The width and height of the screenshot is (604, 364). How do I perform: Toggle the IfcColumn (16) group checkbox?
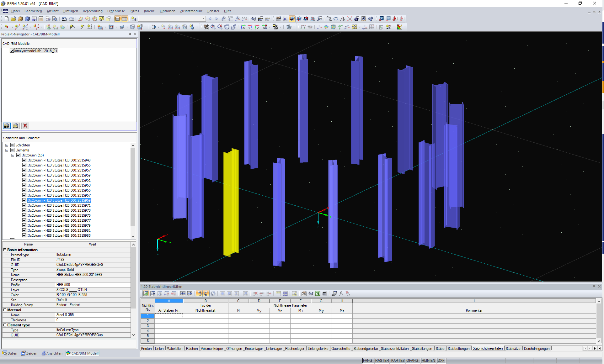point(18,155)
